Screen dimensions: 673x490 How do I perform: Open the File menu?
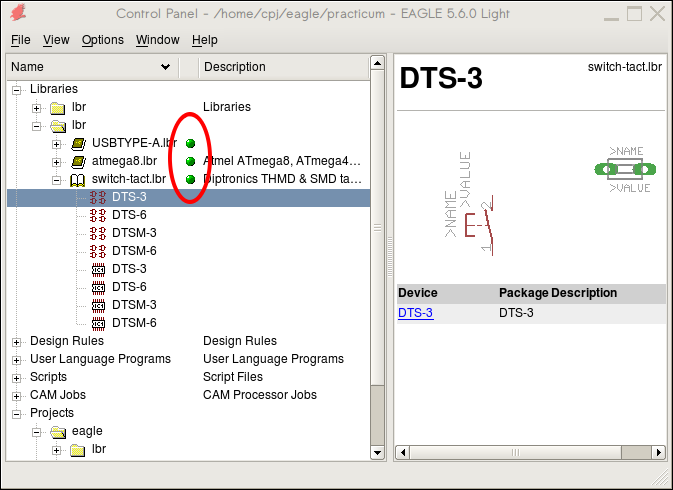click(x=21, y=40)
